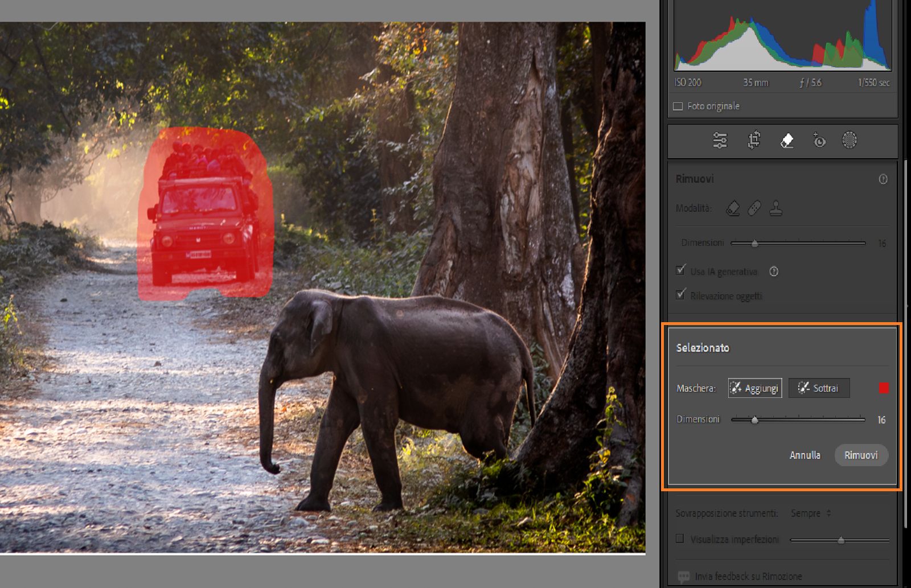
Task: Click the Visualizza imperfezioni threshold slider handle
Action: click(840, 540)
